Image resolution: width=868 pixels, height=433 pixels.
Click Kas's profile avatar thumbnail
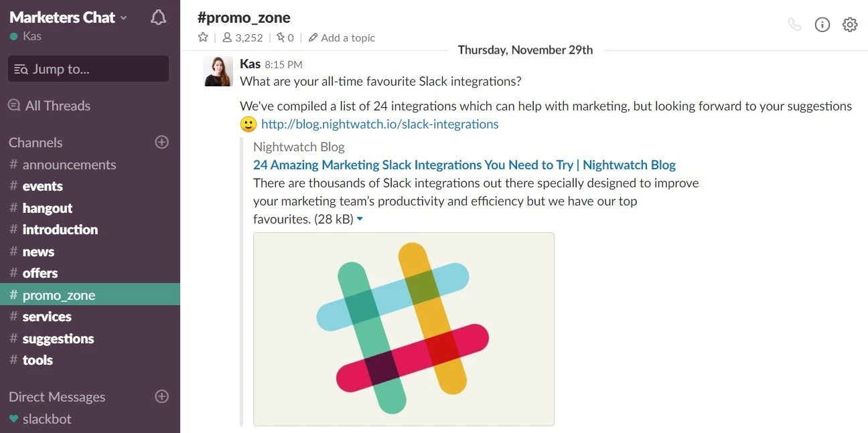click(217, 71)
